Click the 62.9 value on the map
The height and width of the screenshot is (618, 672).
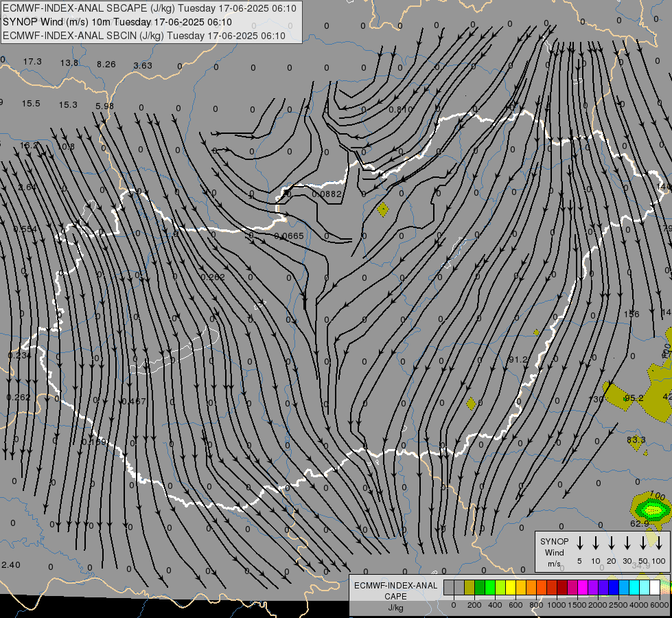[640, 524]
